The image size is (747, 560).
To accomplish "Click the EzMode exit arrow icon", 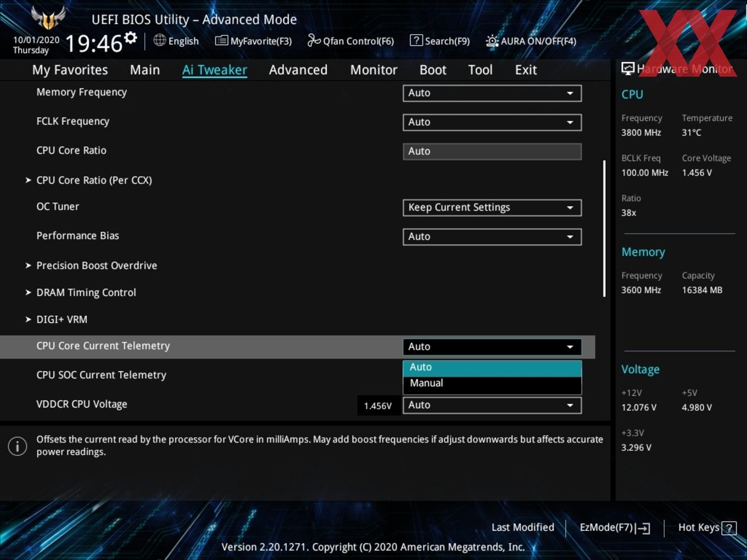I will [643, 528].
